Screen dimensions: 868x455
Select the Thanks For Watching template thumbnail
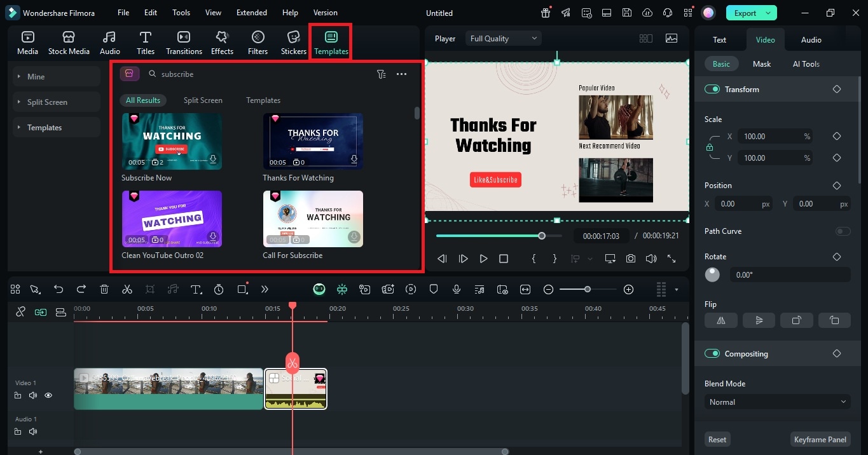point(313,140)
